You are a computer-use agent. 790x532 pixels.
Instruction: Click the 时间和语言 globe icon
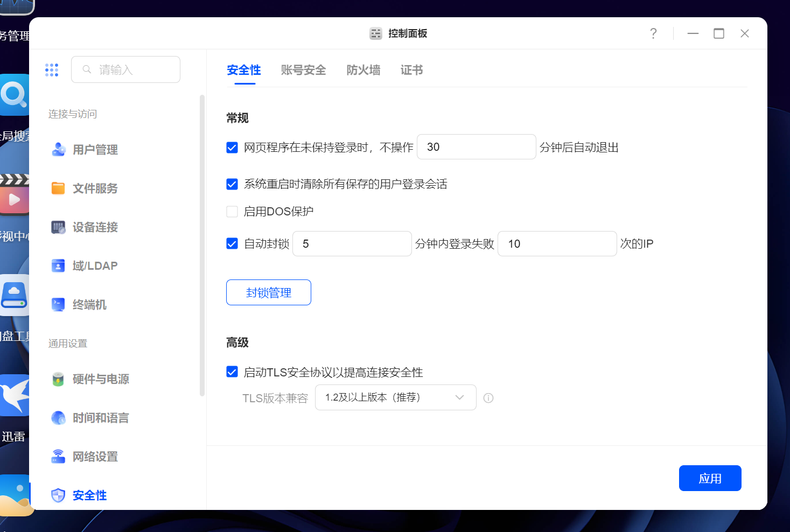58,418
